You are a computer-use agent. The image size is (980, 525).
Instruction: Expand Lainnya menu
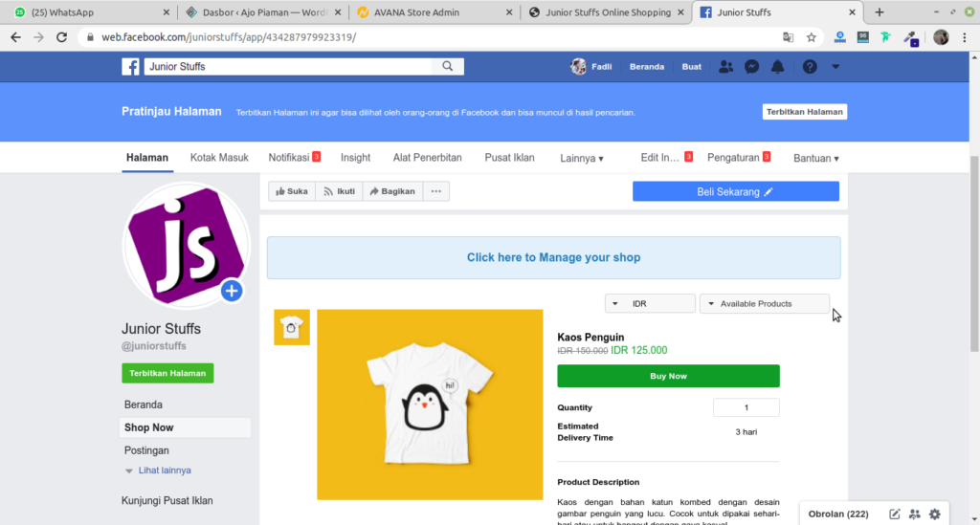(x=582, y=159)
